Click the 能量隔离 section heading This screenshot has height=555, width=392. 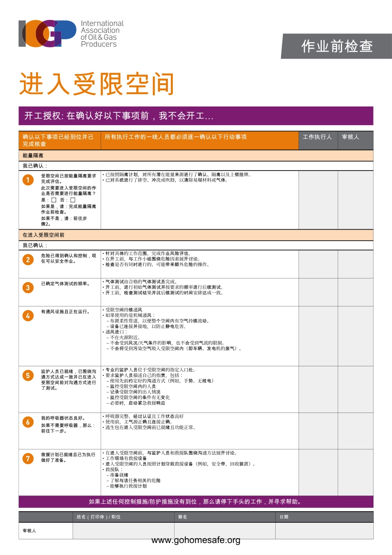[33, 156]
